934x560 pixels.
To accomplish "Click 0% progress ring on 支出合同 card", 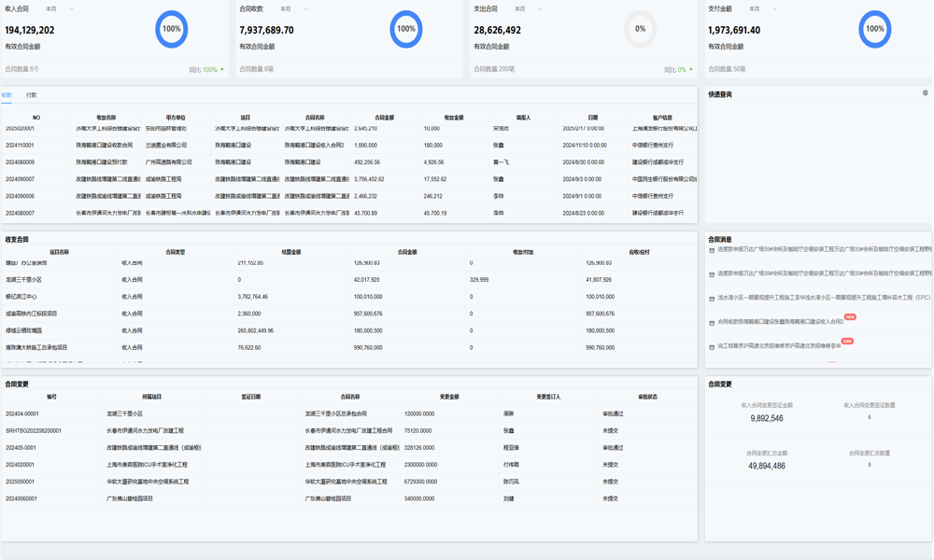I will [x=640, y=29].
